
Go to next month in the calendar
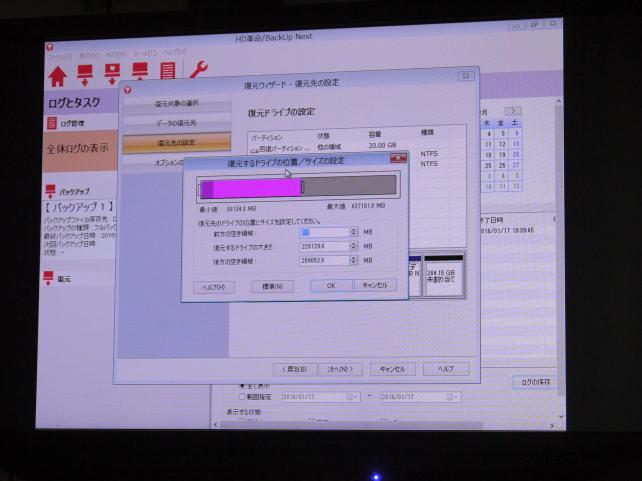pyautogui.click(x=513, y=111)
